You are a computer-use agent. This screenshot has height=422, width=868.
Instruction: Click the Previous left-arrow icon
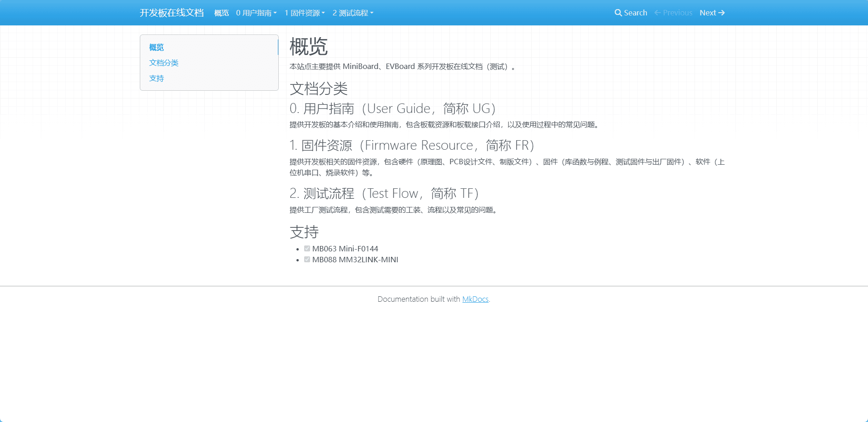(657, 13)
